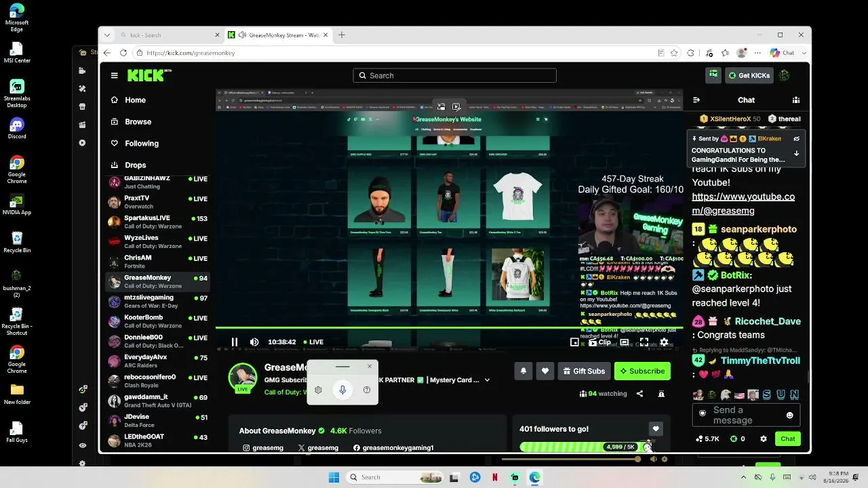The width and height of the screenshot is (868, 488).
Task: Click Ricochet_Dave username in chat
Action: (768, 321)
